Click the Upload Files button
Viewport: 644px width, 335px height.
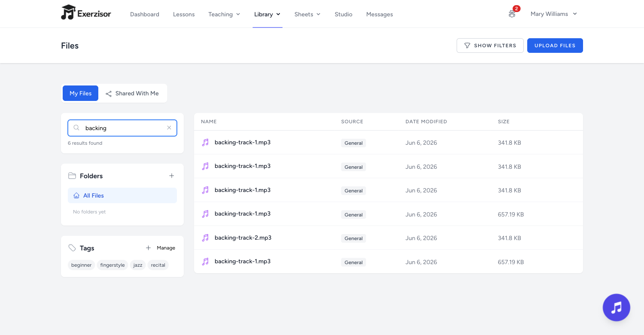(x=555, y=46)
